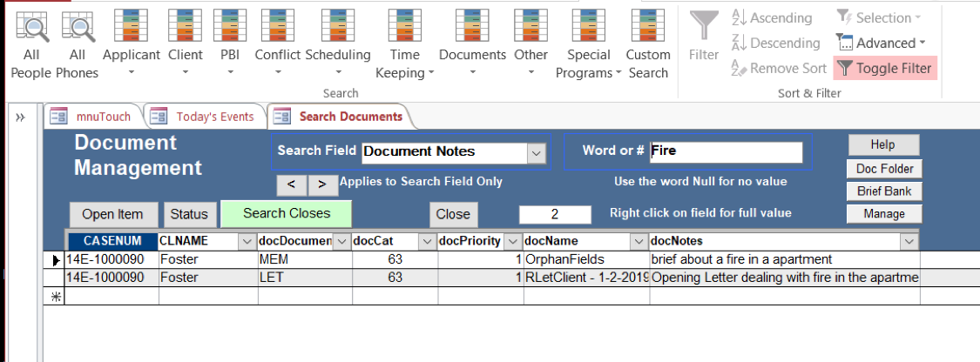This screenshot has height=362, width=980.
Task: Expand the Search Field combo box
Action: 536,152
